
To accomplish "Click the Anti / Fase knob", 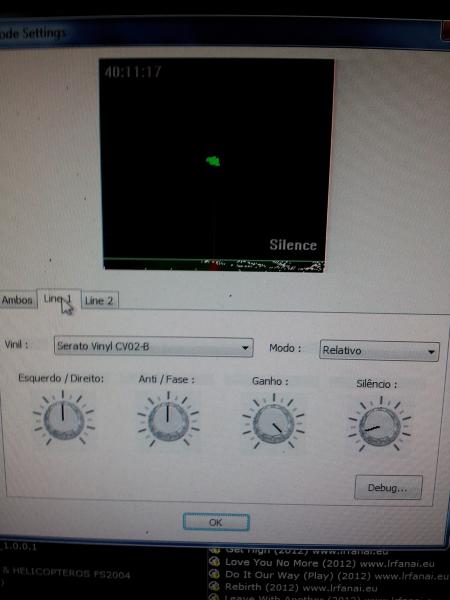I will (168, 421).
